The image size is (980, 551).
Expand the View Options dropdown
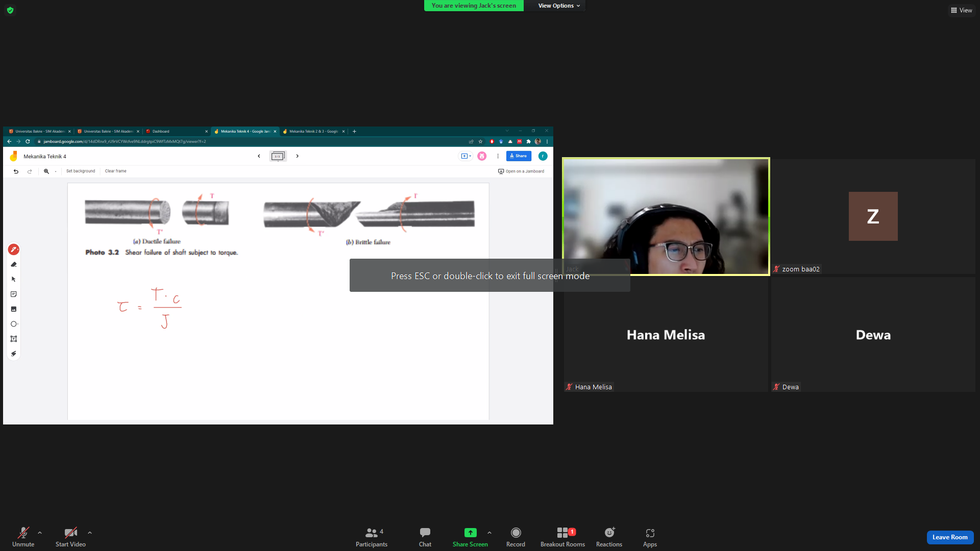[x=559, y=6]
